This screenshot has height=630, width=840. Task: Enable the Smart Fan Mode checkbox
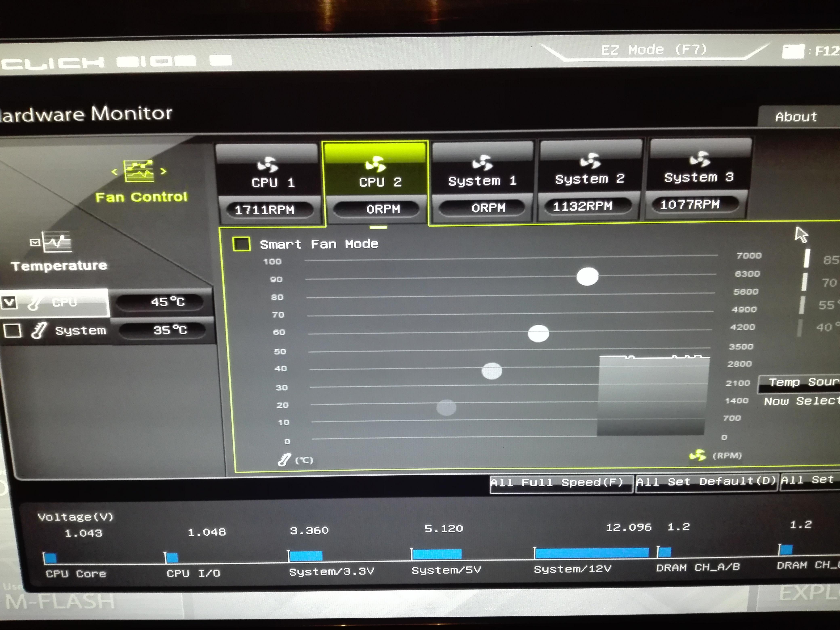[241, 244]
